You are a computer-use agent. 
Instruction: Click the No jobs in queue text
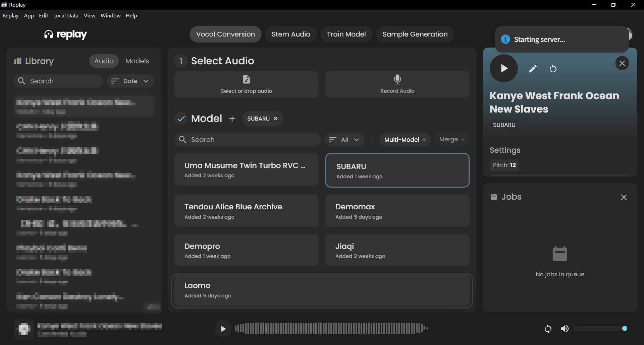pos(560,274)
